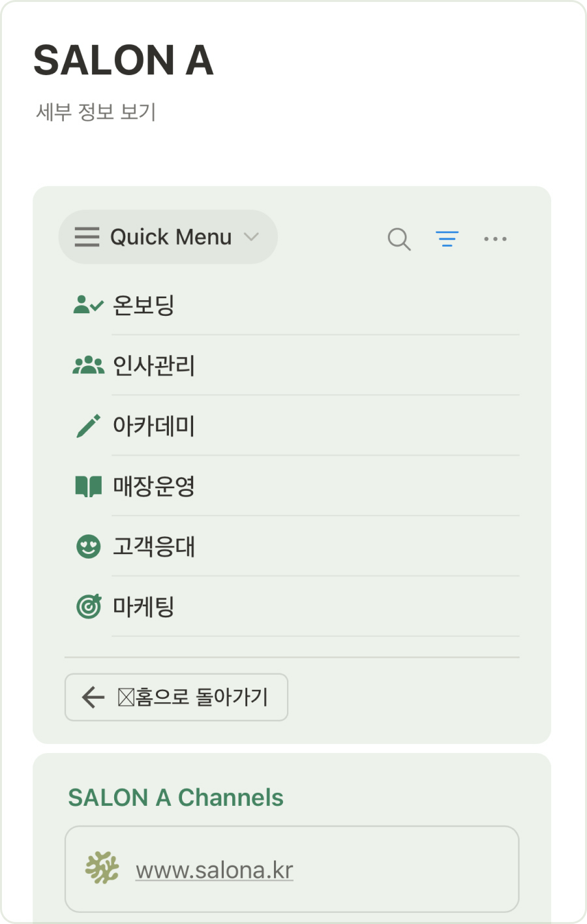Select the 인사관리 menu entry
Viewport: 587px width, 924px height.
pos(154,365)
